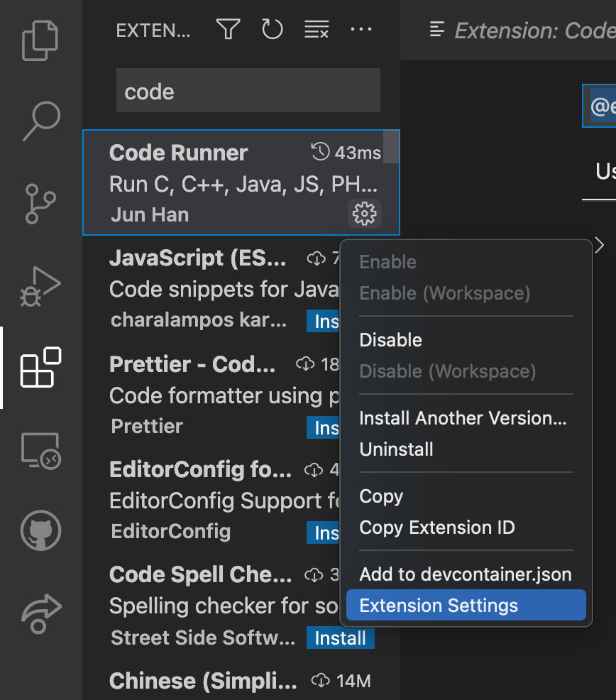The image size is (616, 700).
Task: Select the Prettier - Code formatter extension
Action: pyautogui.click(x=211, y=394)
